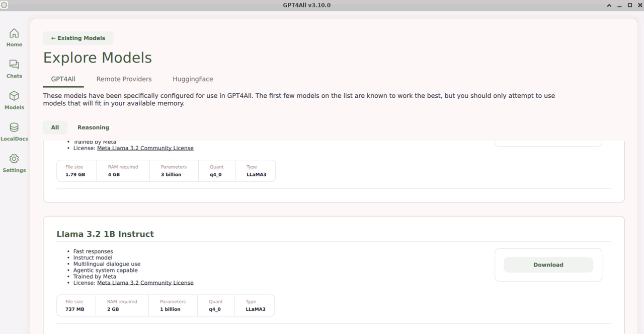Click the Fast responses bullet

(93, 251)
